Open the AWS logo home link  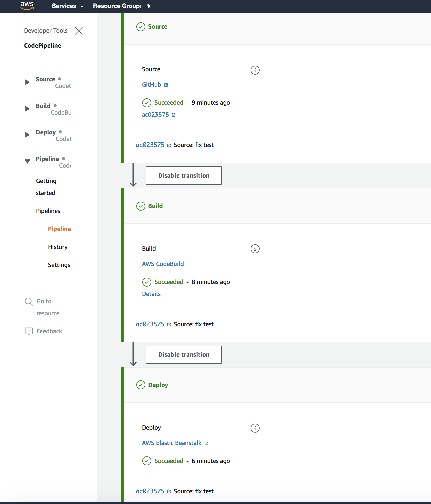point(27,6)
